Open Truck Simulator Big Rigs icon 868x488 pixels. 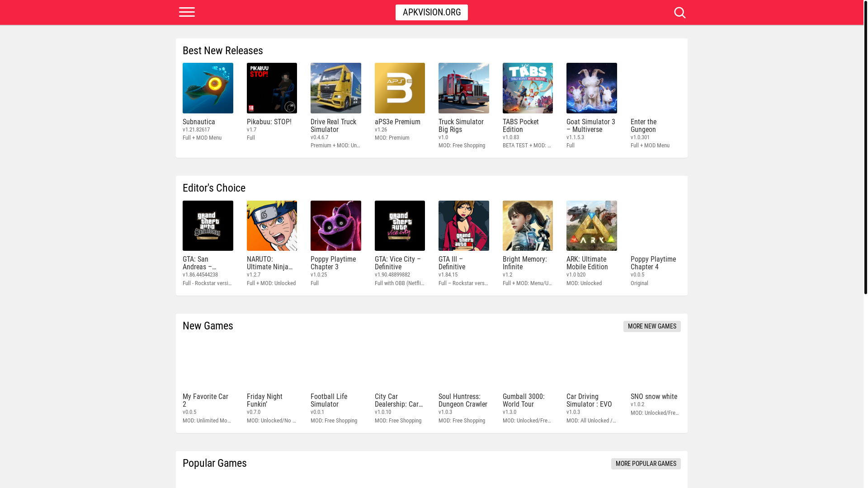coord(464,88)
